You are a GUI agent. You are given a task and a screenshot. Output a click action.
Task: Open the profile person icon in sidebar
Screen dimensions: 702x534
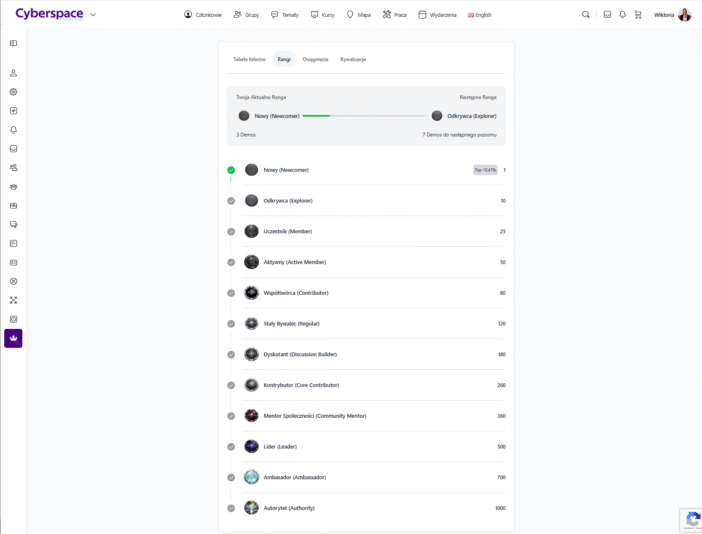click(13, 73)
